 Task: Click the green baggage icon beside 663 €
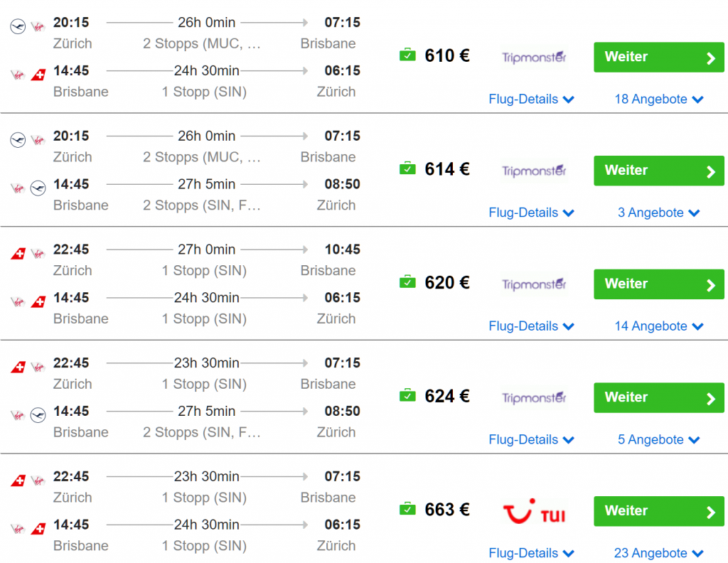pos(407,509)
